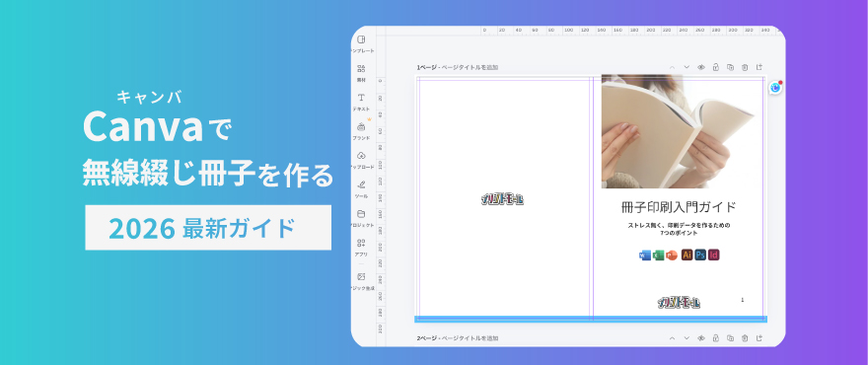868x365 pixels.
Task: Select the Illustrator Ai icon on the canvas
Action: [x=687, y=255]
